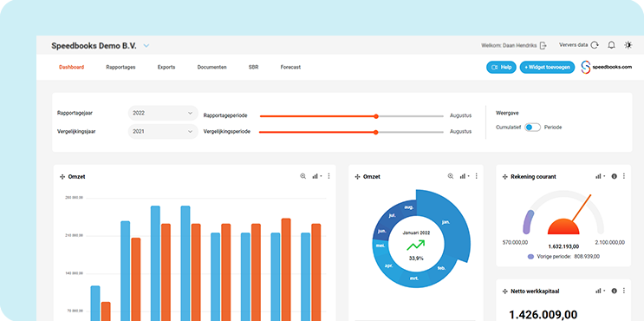This screenshot has width=644, height=321.
Task: Click the mei. donut segment
Action: click(x=381, y=246)
